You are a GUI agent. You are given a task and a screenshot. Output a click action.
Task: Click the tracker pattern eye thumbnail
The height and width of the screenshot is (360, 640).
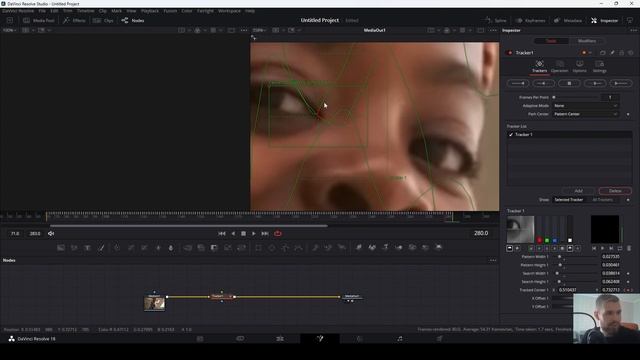(x=520, y=229)
